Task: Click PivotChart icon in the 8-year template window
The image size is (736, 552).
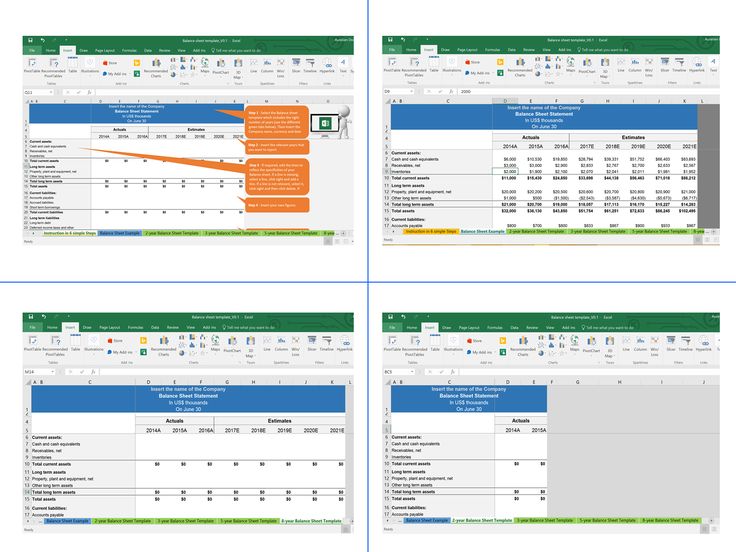Action: (232, 343)
